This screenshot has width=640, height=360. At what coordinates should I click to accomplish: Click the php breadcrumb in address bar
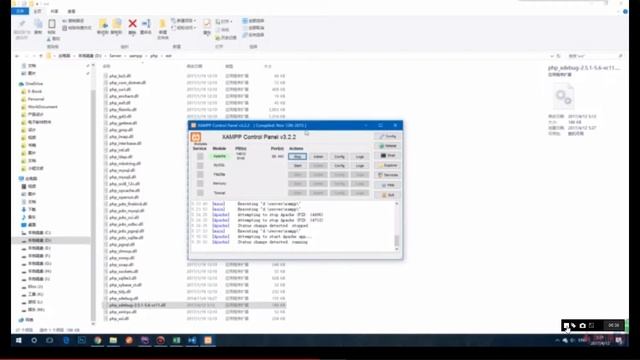154,56
